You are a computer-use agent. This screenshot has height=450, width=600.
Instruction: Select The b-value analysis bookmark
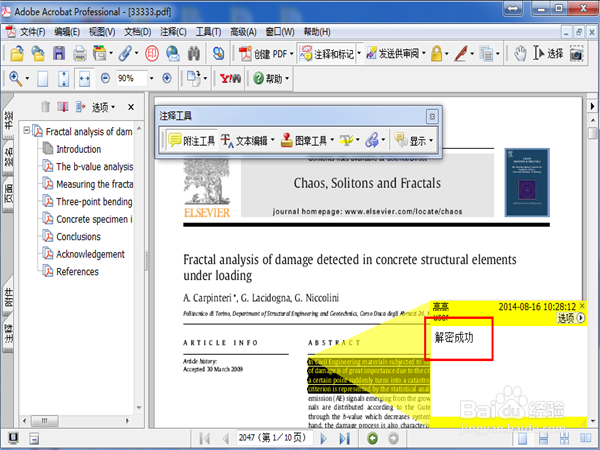tap(95, 167)
